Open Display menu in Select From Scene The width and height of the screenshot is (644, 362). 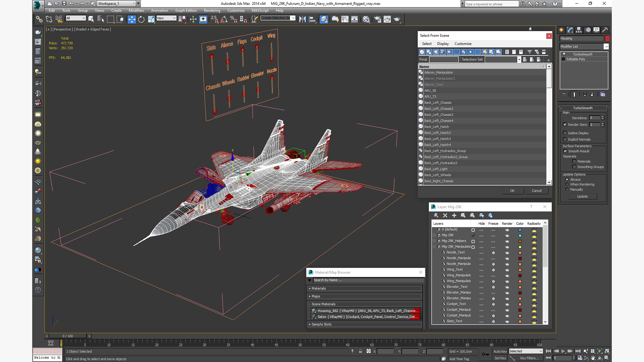(443, 44)
